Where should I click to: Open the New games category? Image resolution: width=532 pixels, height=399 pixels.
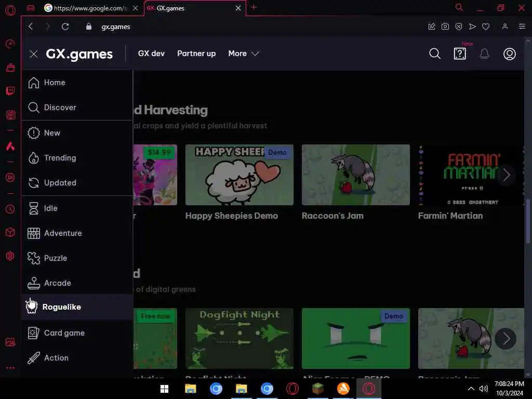(77, 132)
